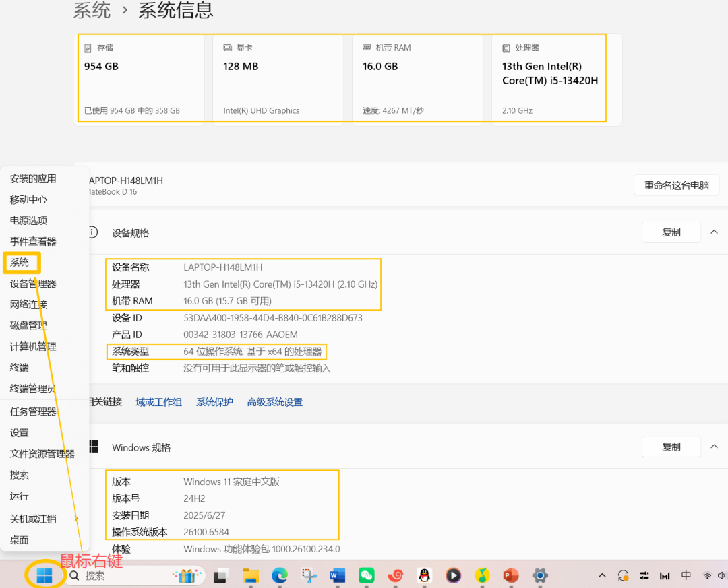Select 设置 in the context menu
The image size is (728, 588).
[20, 433]
